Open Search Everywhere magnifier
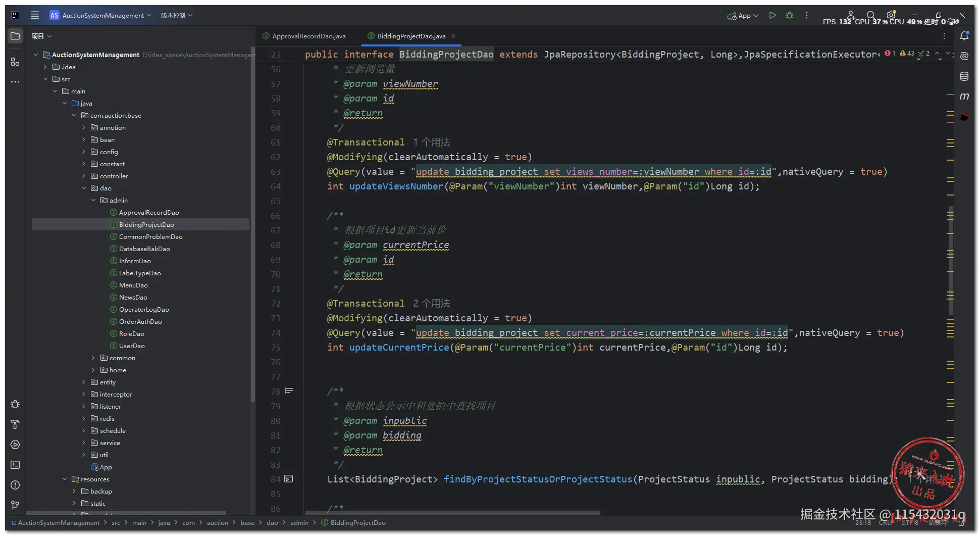 [x=871, y=15]
